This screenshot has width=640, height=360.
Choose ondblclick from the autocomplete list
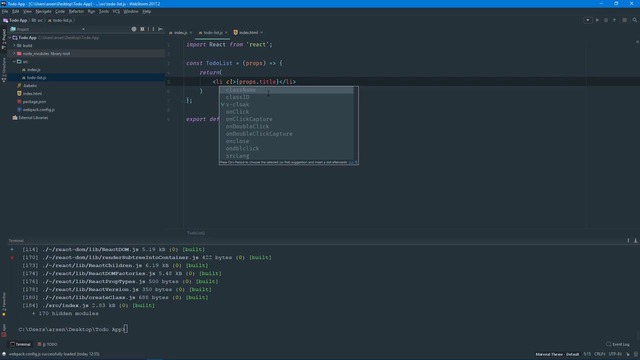(x=287, y=149)
